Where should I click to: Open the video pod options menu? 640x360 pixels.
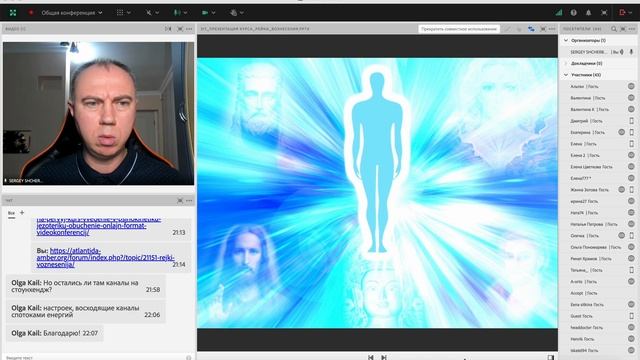[189, 29]
